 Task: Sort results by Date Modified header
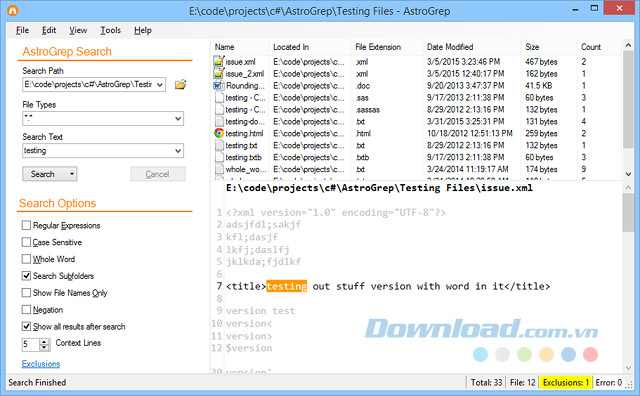pyautogui.click(x=471, y=47)
